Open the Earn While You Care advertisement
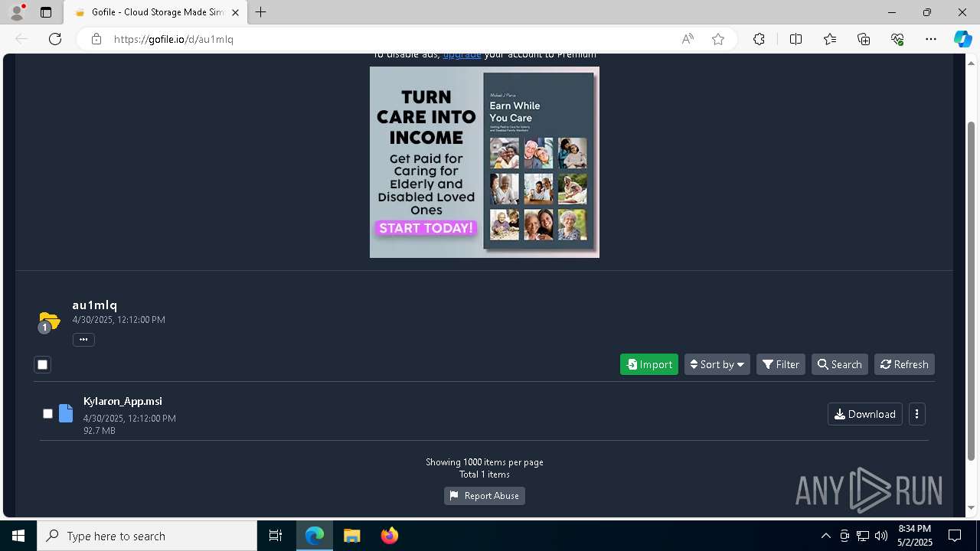The width and height of the screenshot is (980, 551). 485,162
